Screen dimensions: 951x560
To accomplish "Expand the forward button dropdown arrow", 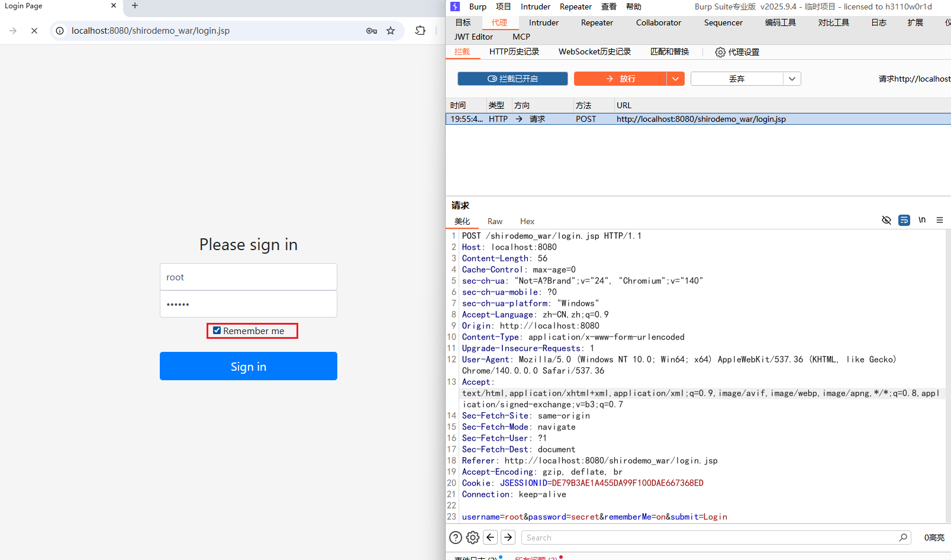I will (675, 79).
